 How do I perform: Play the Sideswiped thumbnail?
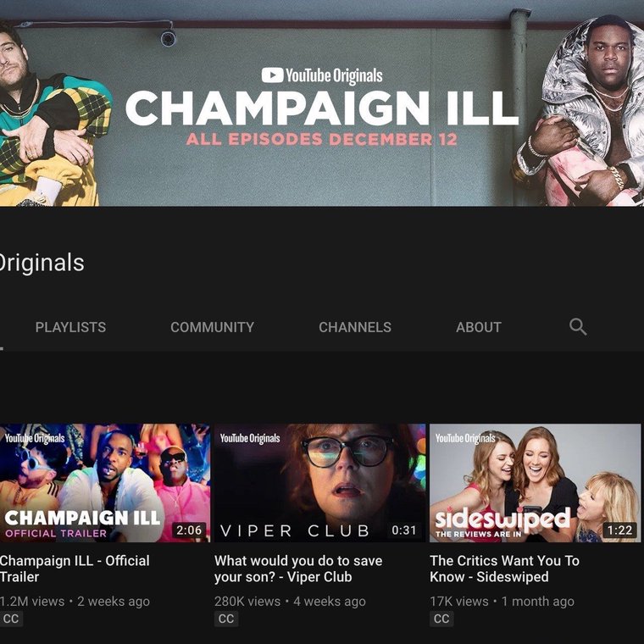pyautogui.click(x=536, y=483)
